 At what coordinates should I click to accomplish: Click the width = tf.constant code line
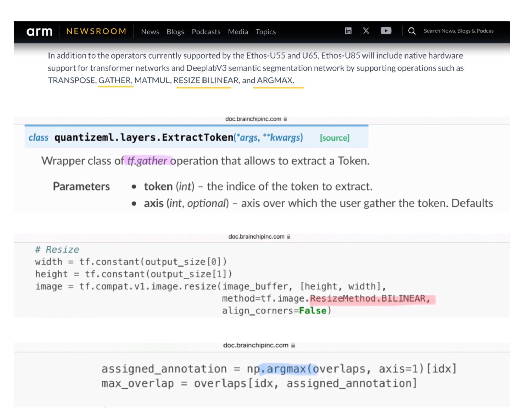(131, 262)
